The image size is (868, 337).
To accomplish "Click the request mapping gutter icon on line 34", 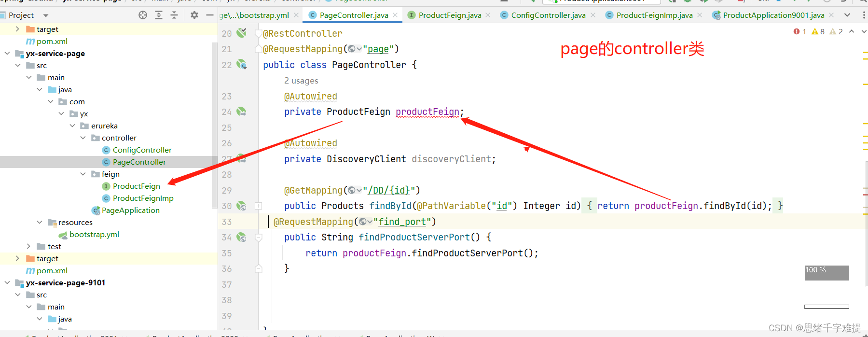I will pos(242,237).
